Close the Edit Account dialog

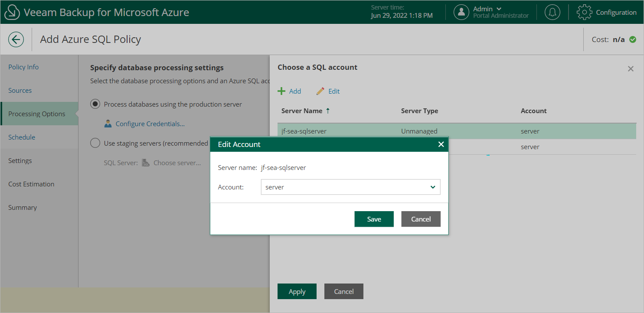[441, 144]
